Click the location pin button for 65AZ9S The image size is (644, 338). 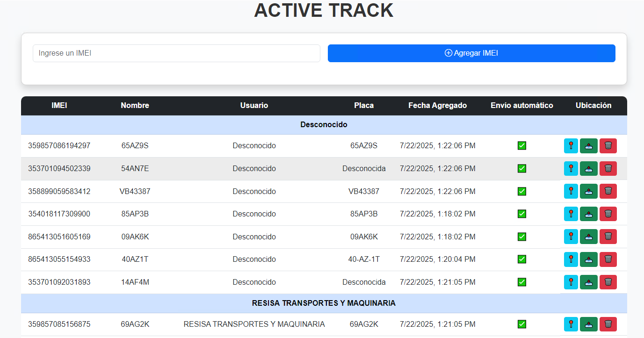coord(571,146)
